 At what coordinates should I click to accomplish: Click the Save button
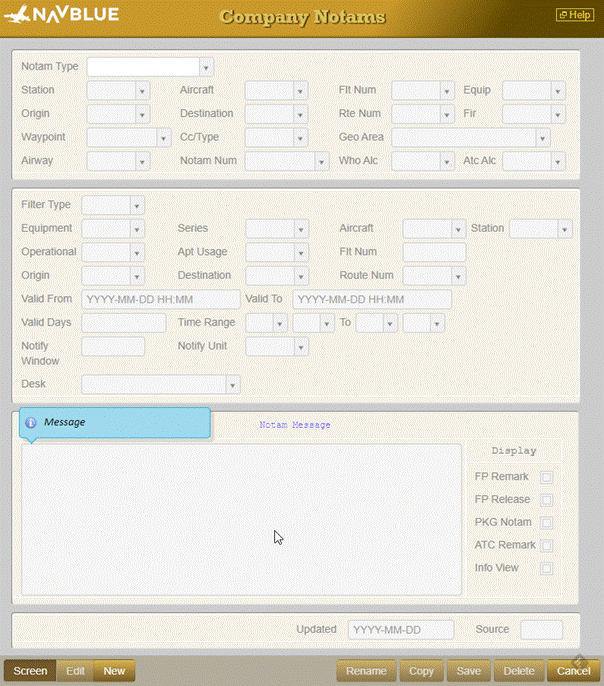(468, 671)
